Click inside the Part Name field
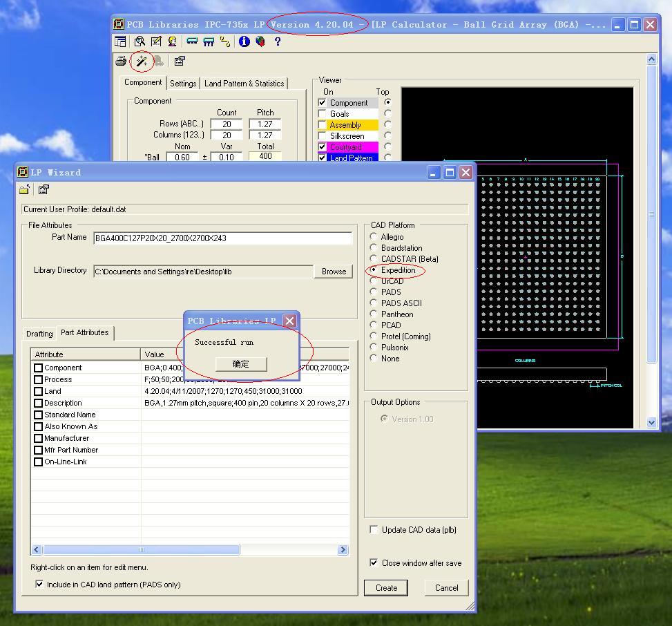The height and width of the screenshot is (626, 672). click(222, 238)
